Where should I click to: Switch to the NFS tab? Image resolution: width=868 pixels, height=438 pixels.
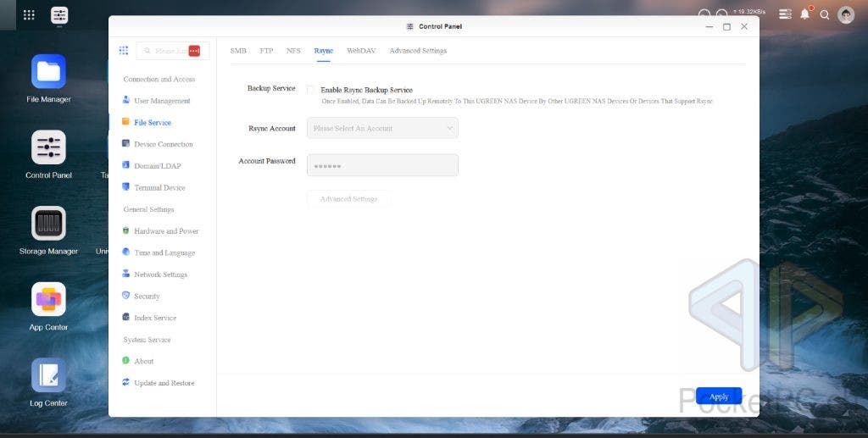[293, 50]
